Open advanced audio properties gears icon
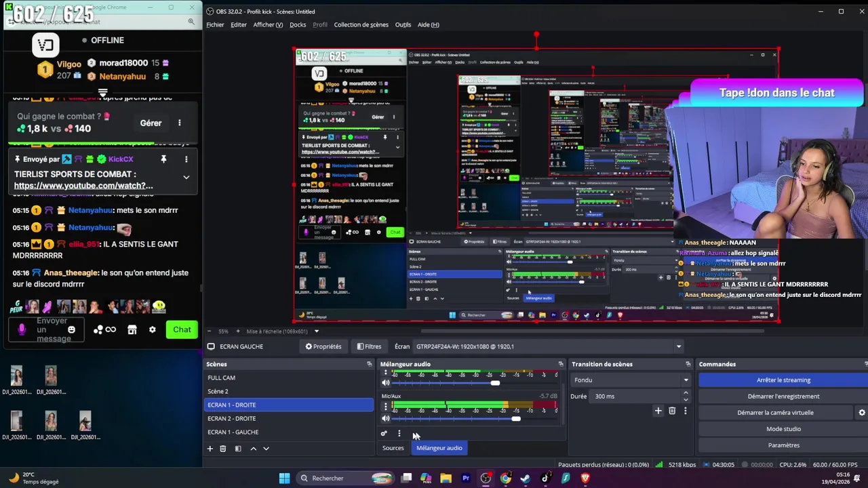The height and width of the screenshot is (488, 868). click(x=384, y=434)
